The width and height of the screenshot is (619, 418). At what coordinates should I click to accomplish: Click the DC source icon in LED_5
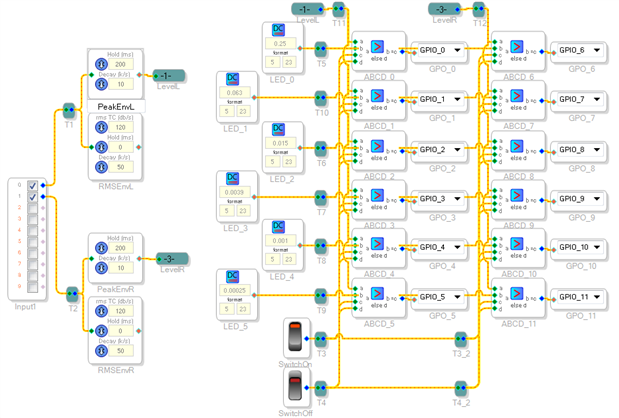233,277
